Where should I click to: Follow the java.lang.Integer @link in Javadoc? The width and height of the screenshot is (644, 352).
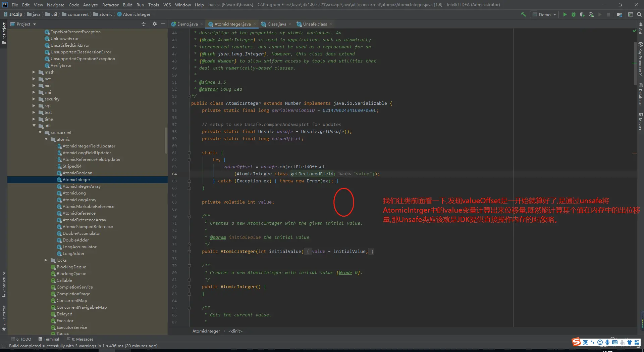pyautogui.click(x=241, y=54)
